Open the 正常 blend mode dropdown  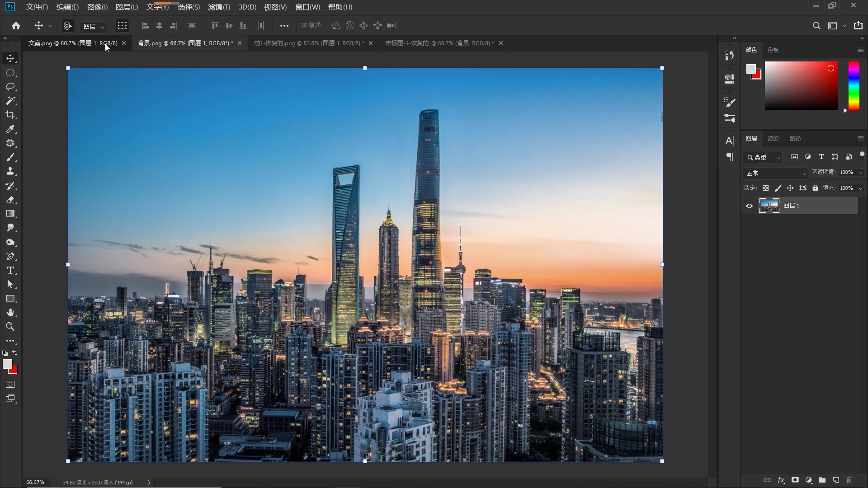pyautogui.click(x=776, y=173)
